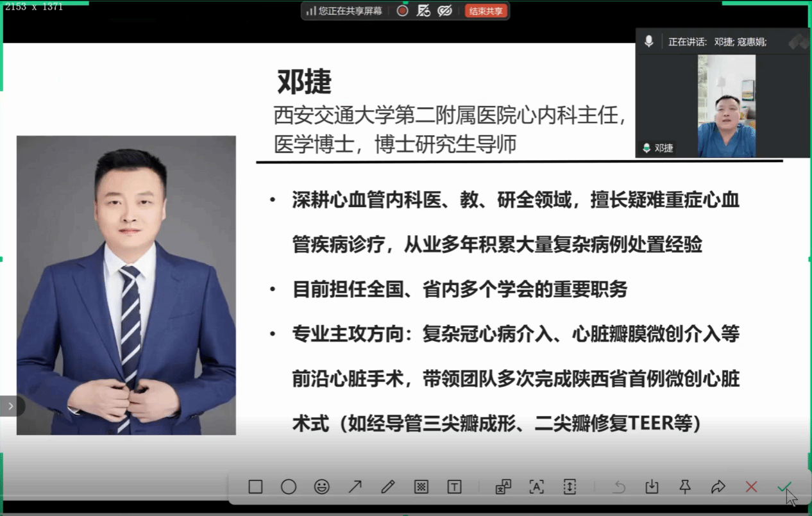812x516 pixels.
Task: Click the line 目前担任全国、省内多个学会的重要职务
Action: coord(460,290)
